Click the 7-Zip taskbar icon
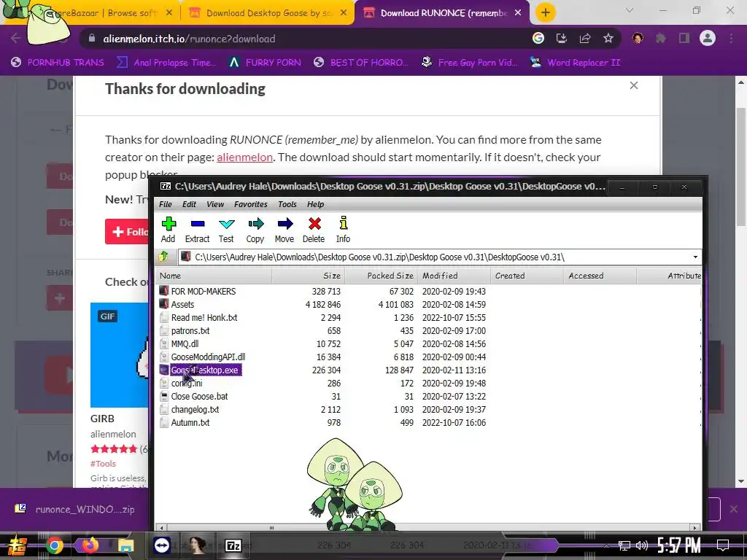The height and width of the screenshot is (560, 747). pos(233,545)
